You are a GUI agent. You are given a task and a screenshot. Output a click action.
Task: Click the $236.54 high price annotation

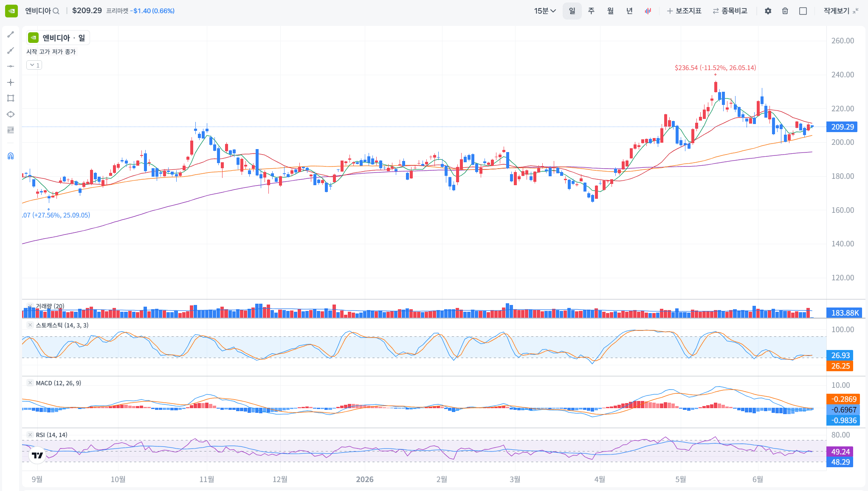coord(715,68)
